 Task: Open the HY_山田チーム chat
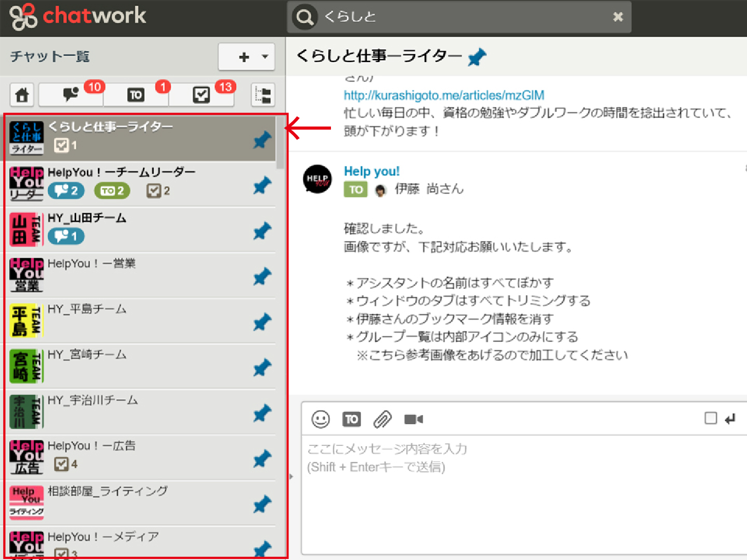click(140, 230)
